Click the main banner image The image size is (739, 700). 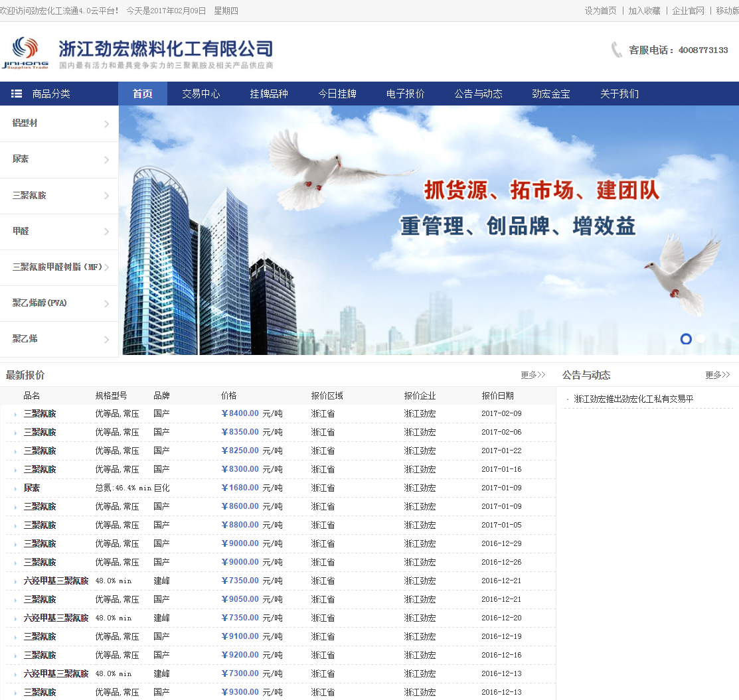point(428,230)
